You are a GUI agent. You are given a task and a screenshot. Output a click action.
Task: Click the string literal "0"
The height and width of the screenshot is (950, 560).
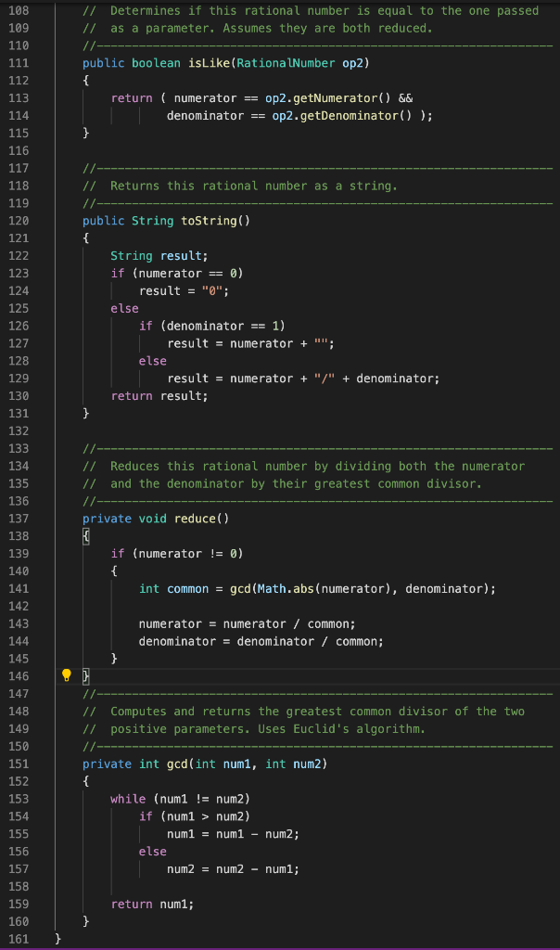[x=212, y=290]
